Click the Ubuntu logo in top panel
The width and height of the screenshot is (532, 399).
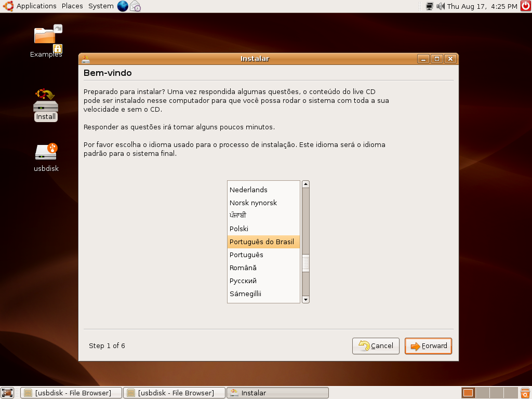pyautogui.click(x=8, y=6)
